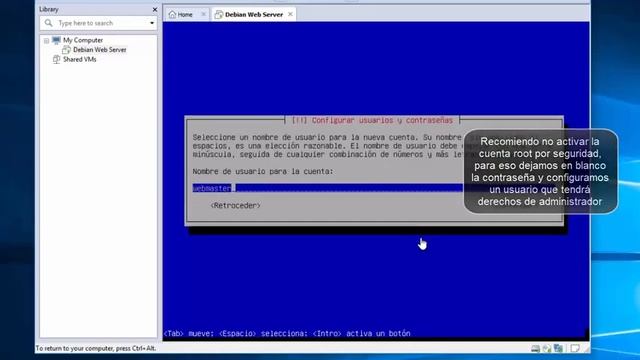Image resolution: width=640 pixels, height=360 pixels.
Task: Click the 'To return to your computer' status text
Action: 96,349
